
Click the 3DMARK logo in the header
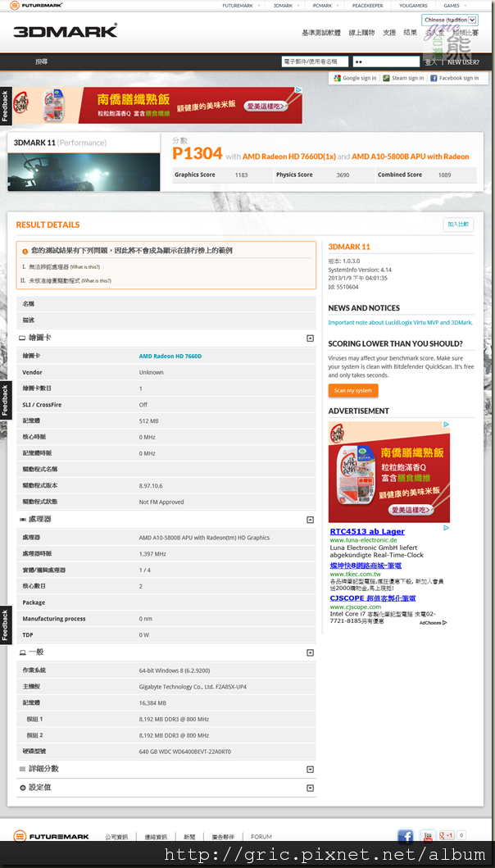66,31
